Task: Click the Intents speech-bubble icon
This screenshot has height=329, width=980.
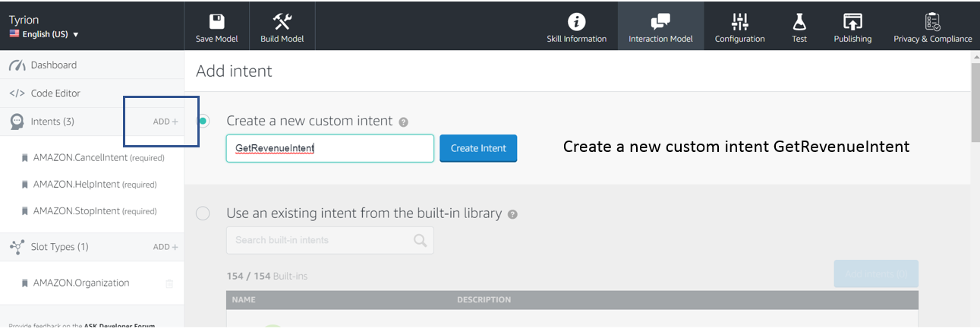Action: [17, 122]
